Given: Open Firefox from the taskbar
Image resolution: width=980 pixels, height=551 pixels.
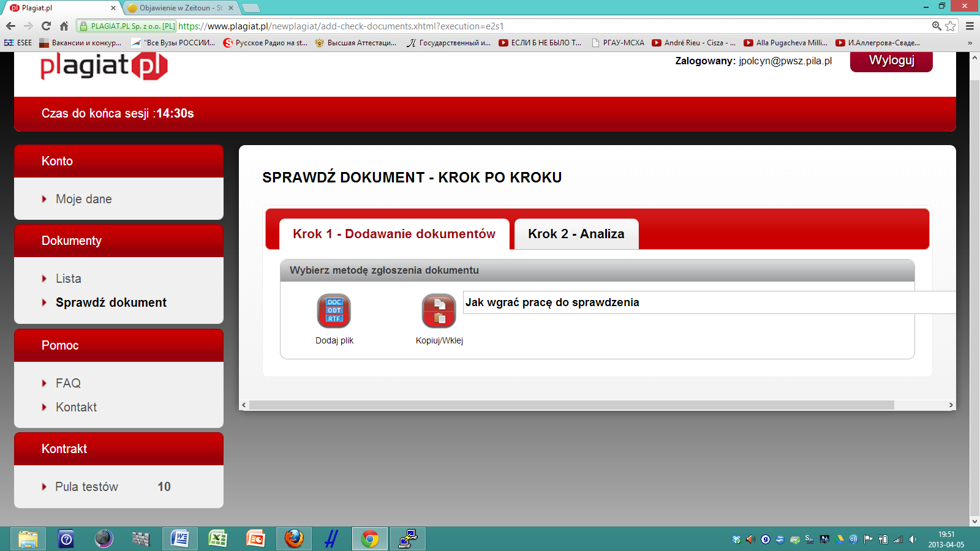Looking at the screenshot, I should point(293,539).
